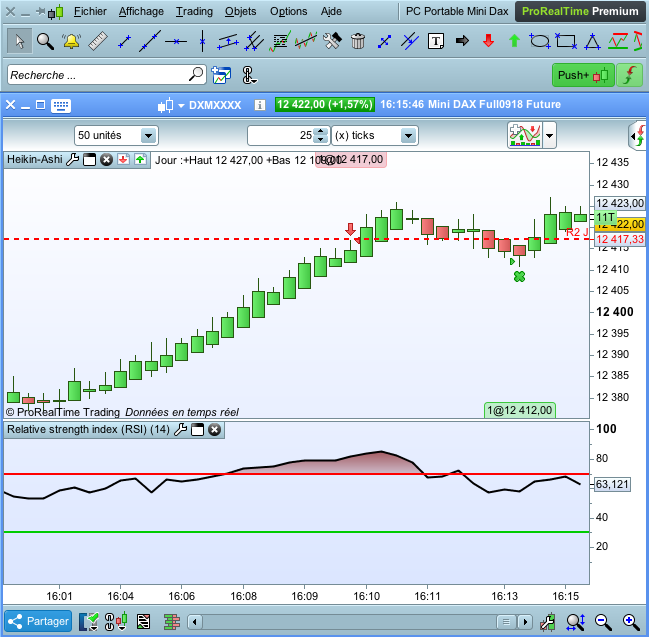The width and height of the screenshot is (649, 637).
Task: Select the text T annotation tool
Action: [436, 41]
